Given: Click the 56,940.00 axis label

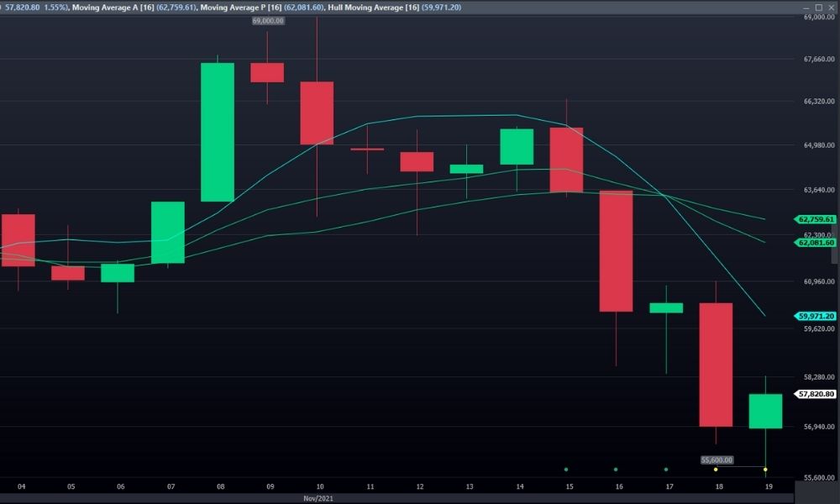Looking at the screenshot, I should pos(819,427).
